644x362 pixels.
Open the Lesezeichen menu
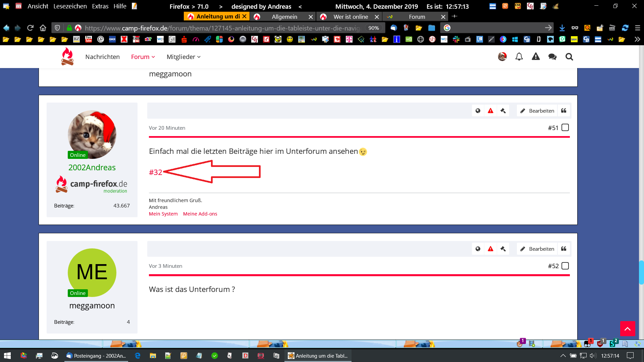70,6
